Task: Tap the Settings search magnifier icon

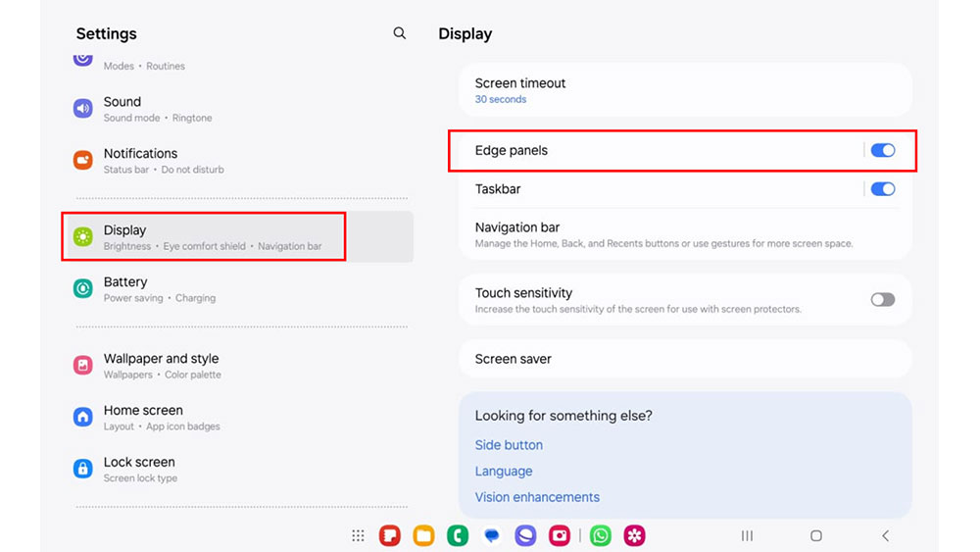Action: click(400, 33)
